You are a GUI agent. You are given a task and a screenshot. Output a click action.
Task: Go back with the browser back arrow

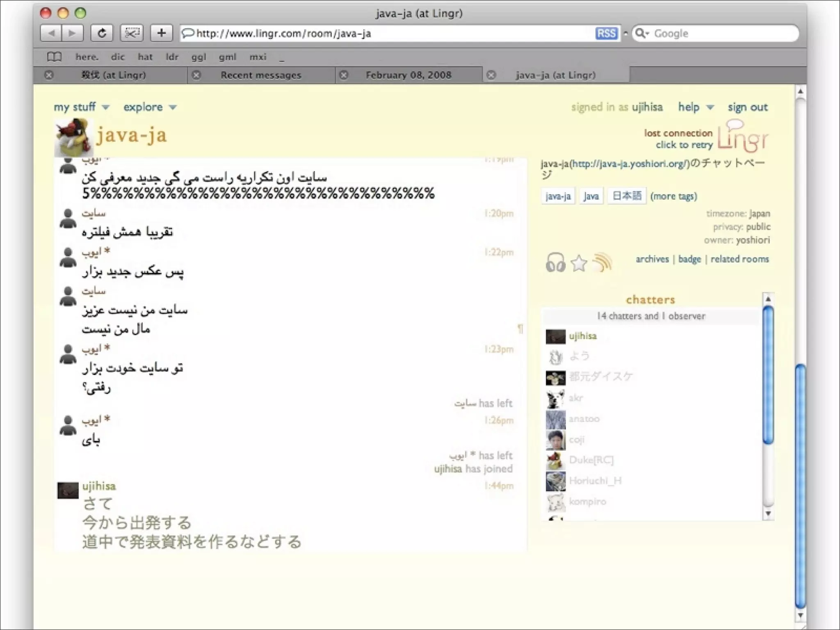(52, 33)
